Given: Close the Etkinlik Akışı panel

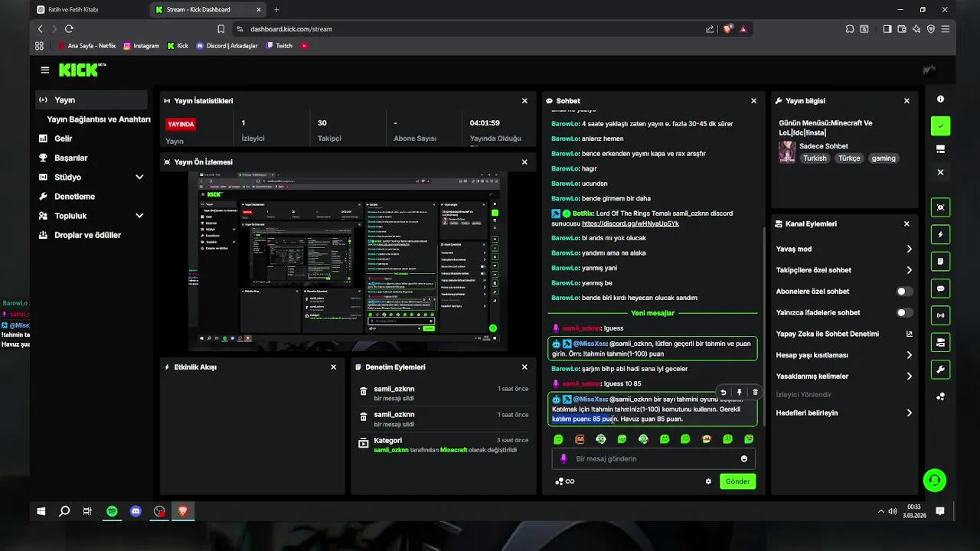Looking at the screenshot, I should (333, 367).
